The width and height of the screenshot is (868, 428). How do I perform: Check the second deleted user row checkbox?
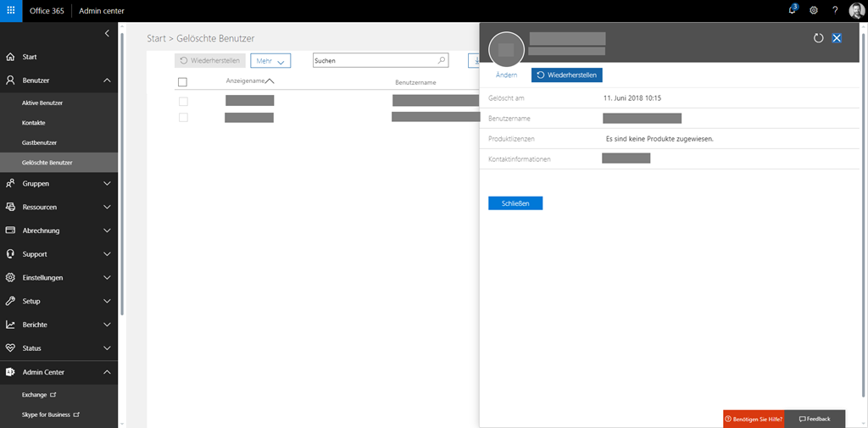(x=182, y=117)
